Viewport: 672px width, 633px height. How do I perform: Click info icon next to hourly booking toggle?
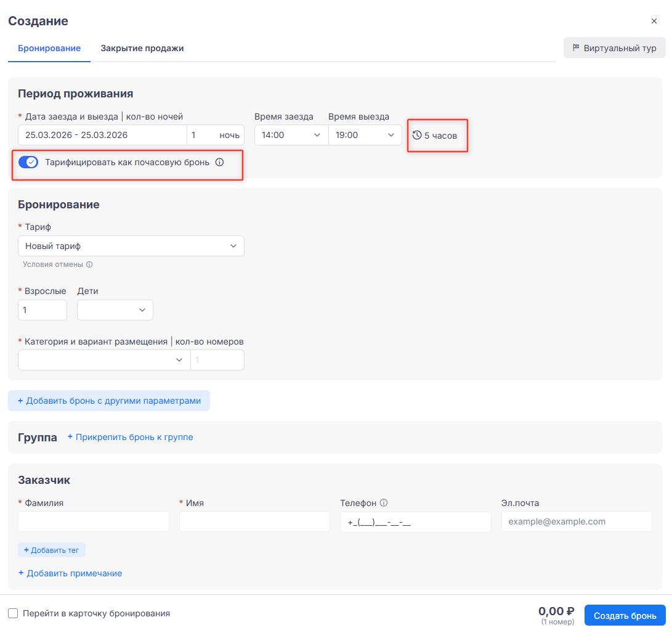(219, 163)
